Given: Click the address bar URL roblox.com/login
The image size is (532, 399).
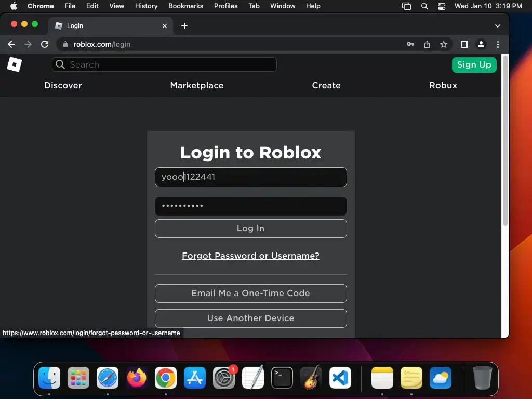Looking at the screenshot, I should [x=102, y=44].
